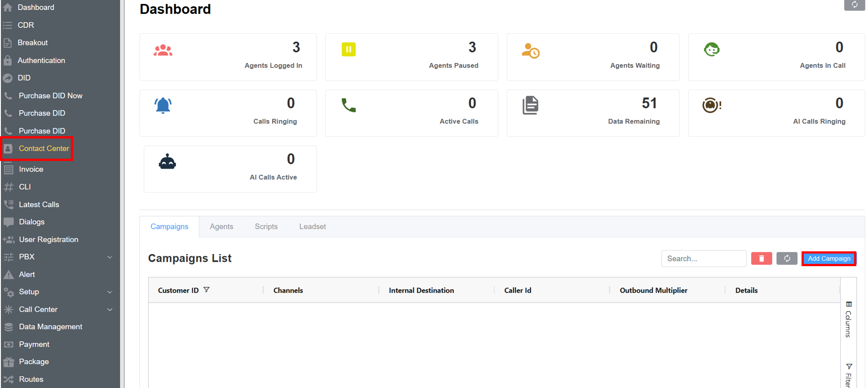Open the Columns side panel of grid
This screenshot has height=388, width=868.
[848, 319]
